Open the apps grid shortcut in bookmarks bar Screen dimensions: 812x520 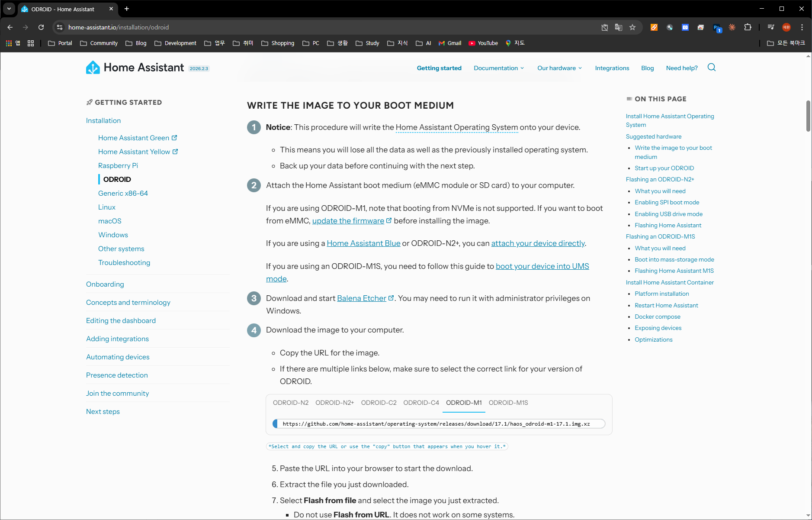click(x=13, y=43)
